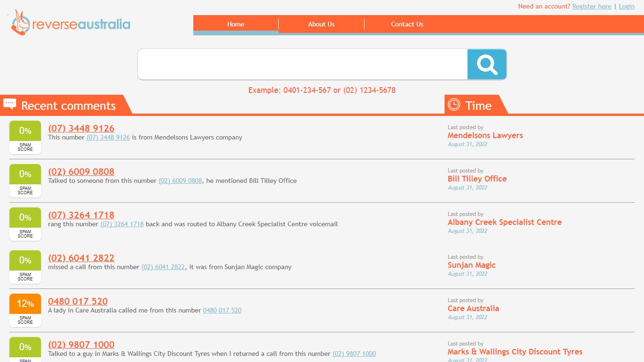The width and height of the screenshot is (644, 362).
Task: Click inline (02) 9807 1000 link in comment
Action: (355, 354)
